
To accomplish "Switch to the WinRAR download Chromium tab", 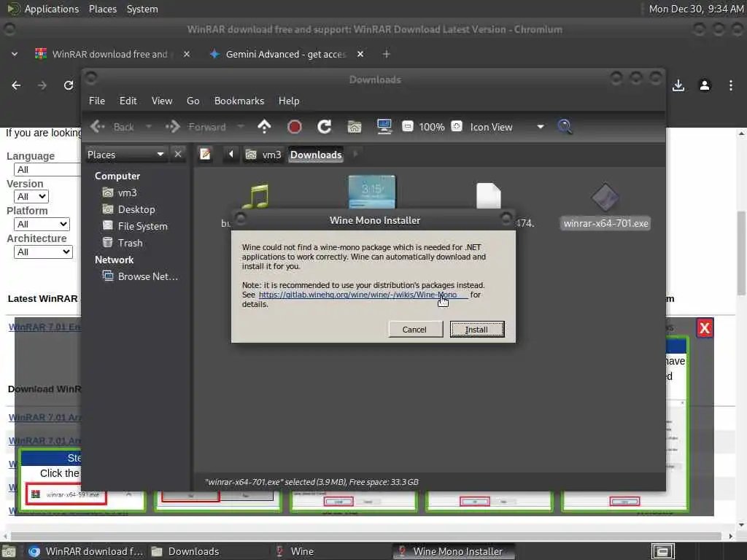I will [x=109, y=54].
